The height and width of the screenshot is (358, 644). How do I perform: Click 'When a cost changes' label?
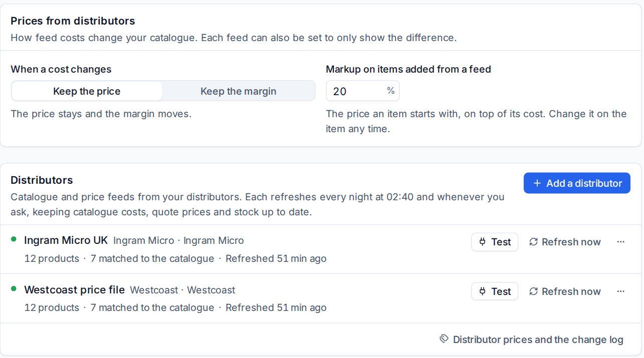click(61, 69)
